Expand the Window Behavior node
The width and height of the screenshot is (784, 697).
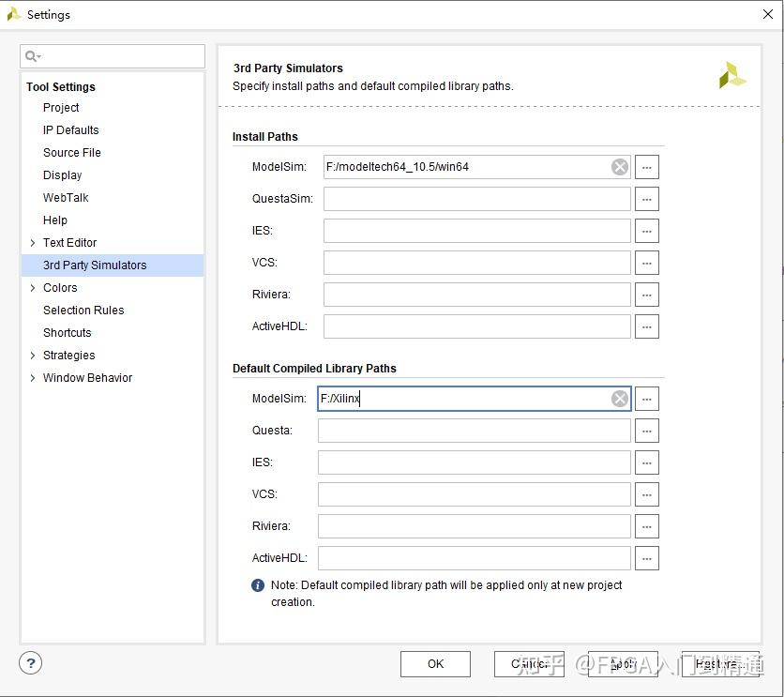[33, 378]
